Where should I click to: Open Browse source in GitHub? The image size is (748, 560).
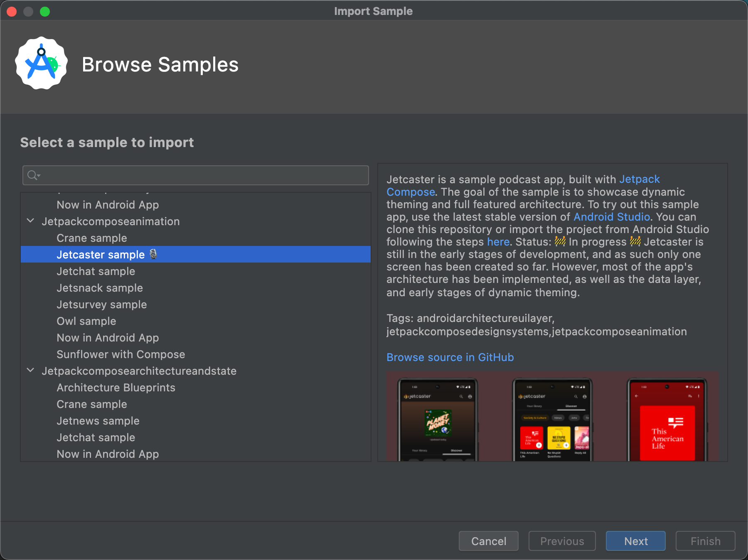[x=450, y=357]
